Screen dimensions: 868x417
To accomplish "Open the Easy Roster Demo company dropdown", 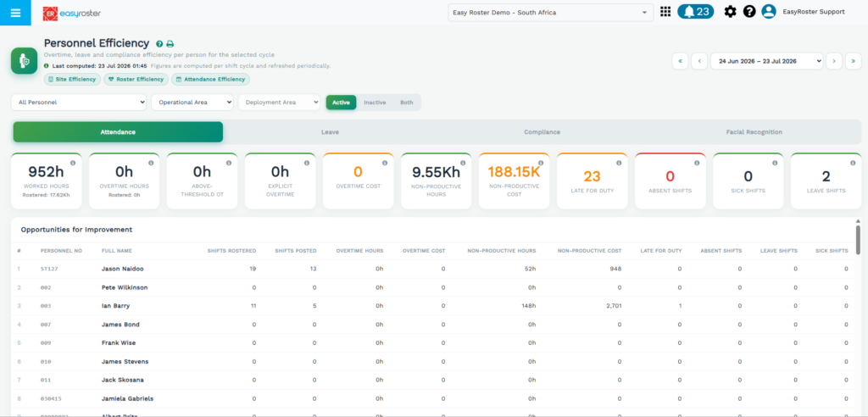I will [x=551, y=12].
